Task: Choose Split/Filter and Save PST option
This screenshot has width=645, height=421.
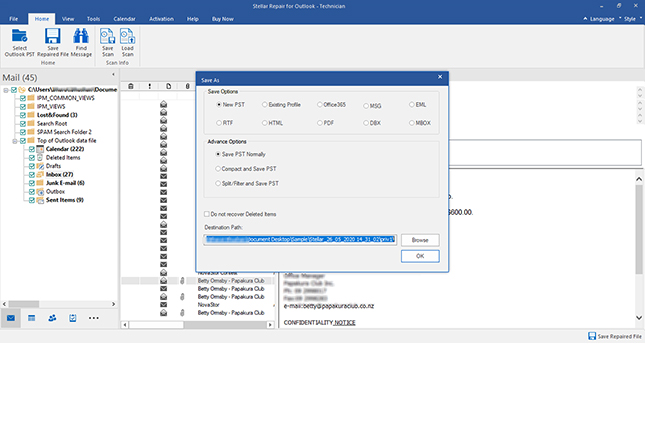Action: pos(218,183)
